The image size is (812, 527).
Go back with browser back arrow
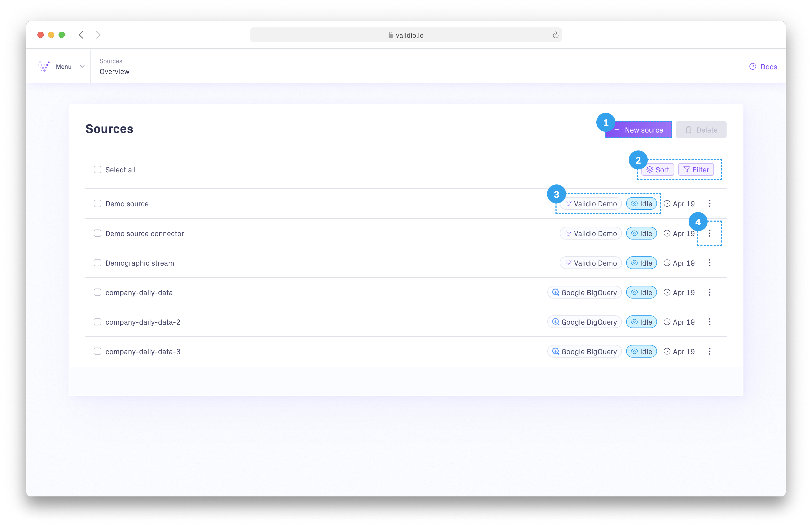click(x=81, y=35)
